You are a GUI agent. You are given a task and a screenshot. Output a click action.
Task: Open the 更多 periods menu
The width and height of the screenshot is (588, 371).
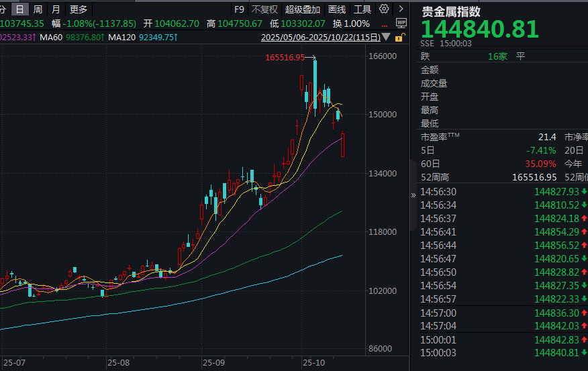[79, 9]
